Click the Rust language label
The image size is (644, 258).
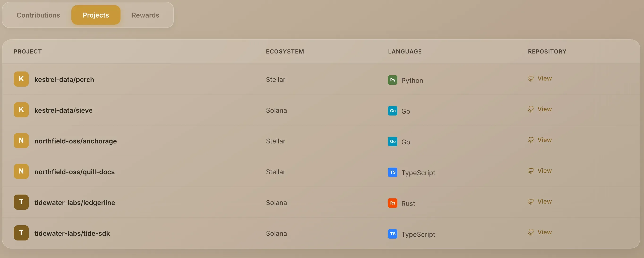408,204
